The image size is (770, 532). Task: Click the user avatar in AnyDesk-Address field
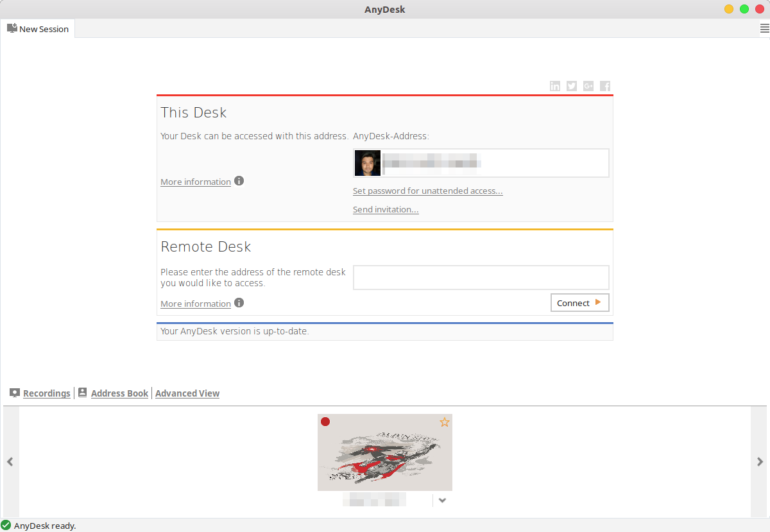tap(368, 163)
